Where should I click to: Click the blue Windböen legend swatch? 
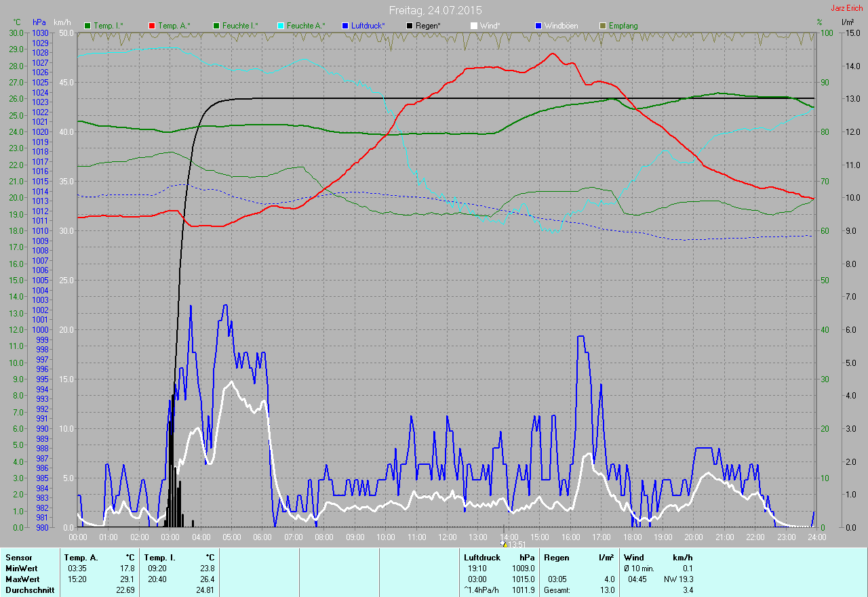click(538, 26)
